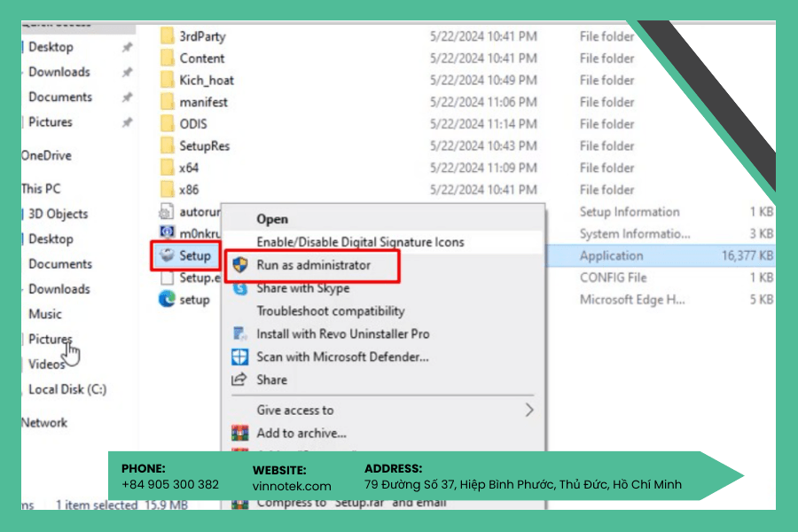This screenshot has height=532, width=798.
Task: Click the 16,377 KB size cell
Action: point(747,255)
